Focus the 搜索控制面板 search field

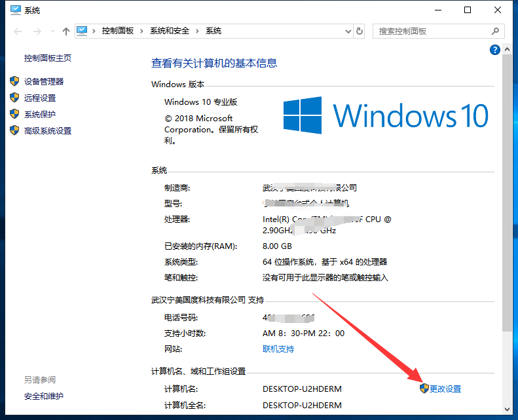pyautogui.click(x=429, y=31)
